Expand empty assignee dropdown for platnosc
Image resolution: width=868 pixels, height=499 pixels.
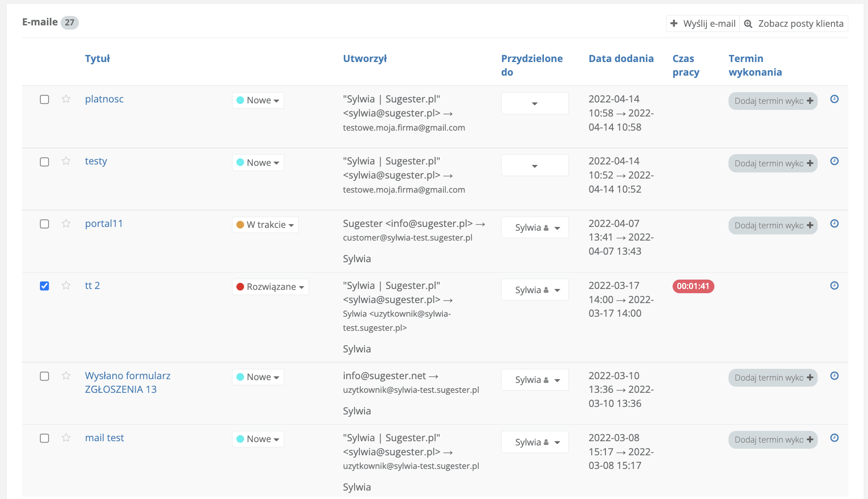click(535, 103)
